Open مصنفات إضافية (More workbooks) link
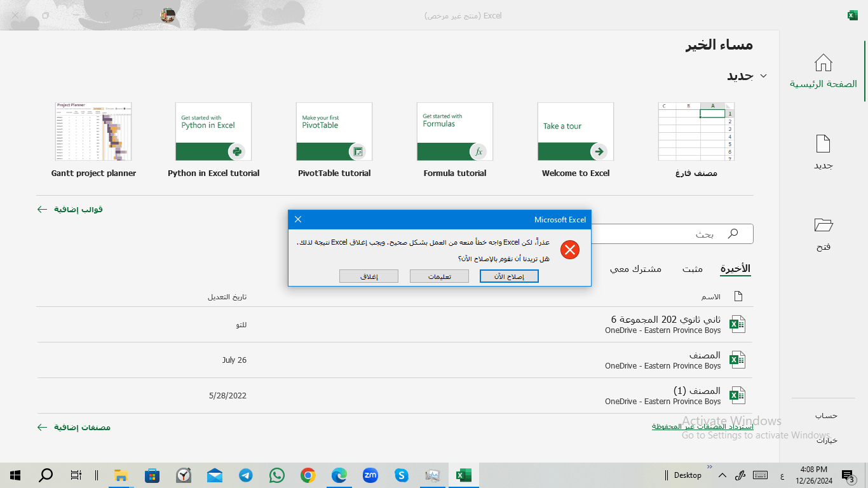The image size is (868, 488). pos(74,427)
